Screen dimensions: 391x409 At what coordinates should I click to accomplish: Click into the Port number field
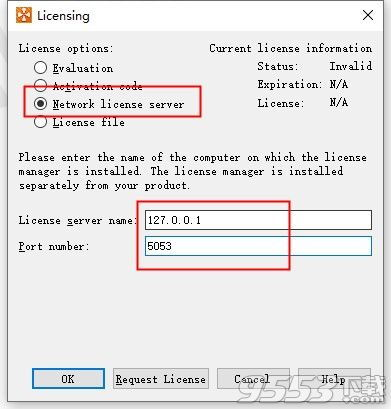258,246
